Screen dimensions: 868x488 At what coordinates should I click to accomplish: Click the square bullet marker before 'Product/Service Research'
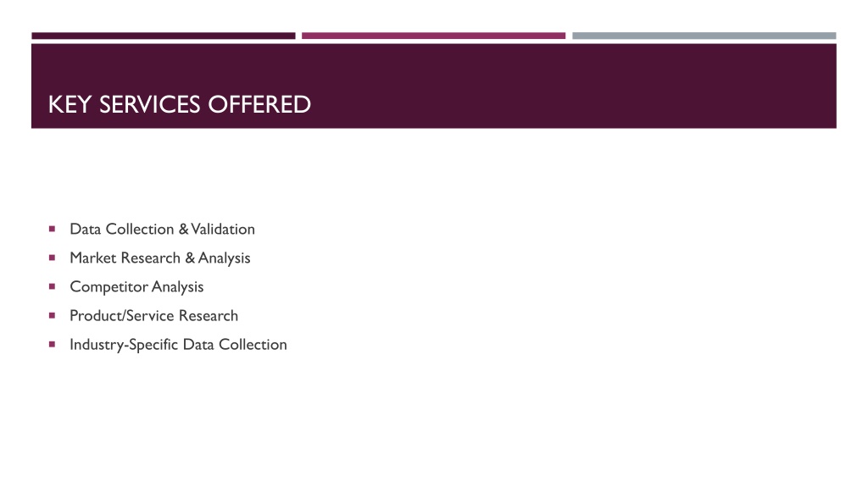coord(52,315)
